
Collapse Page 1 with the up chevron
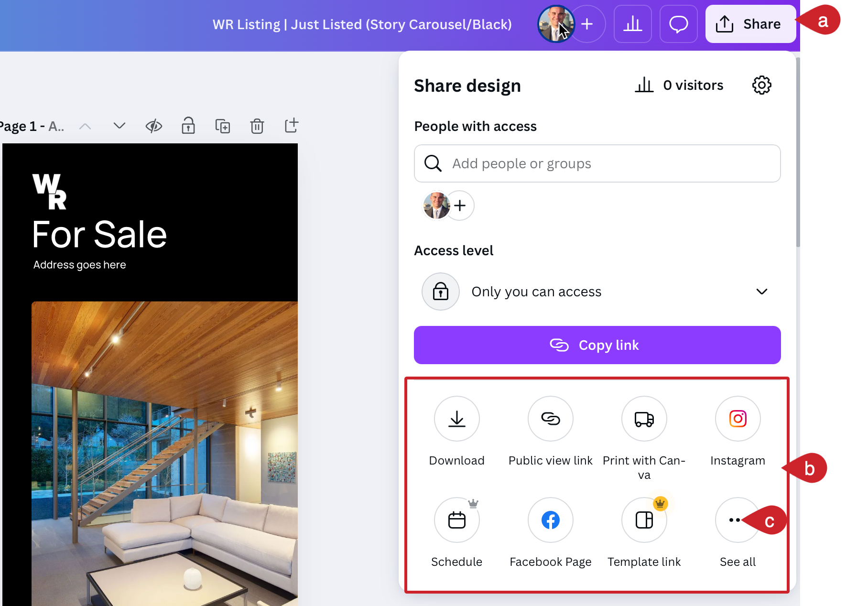click(x=85, y=126)
